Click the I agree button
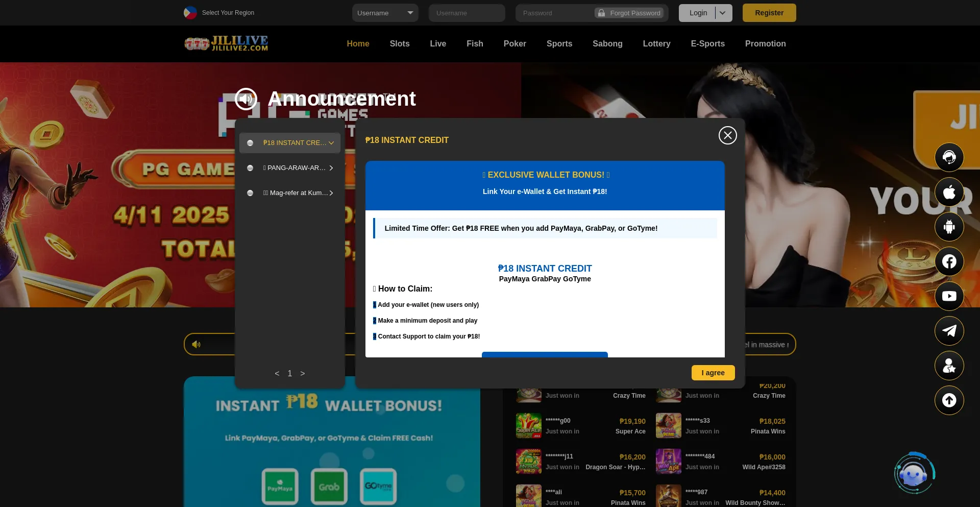Viewport: 980px width, 507px height. pos(713,373)
